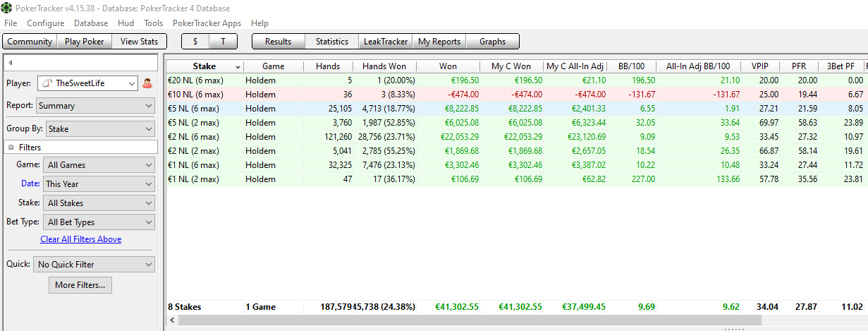Open the Stake filter dropdown

click(x=99, y=203)
